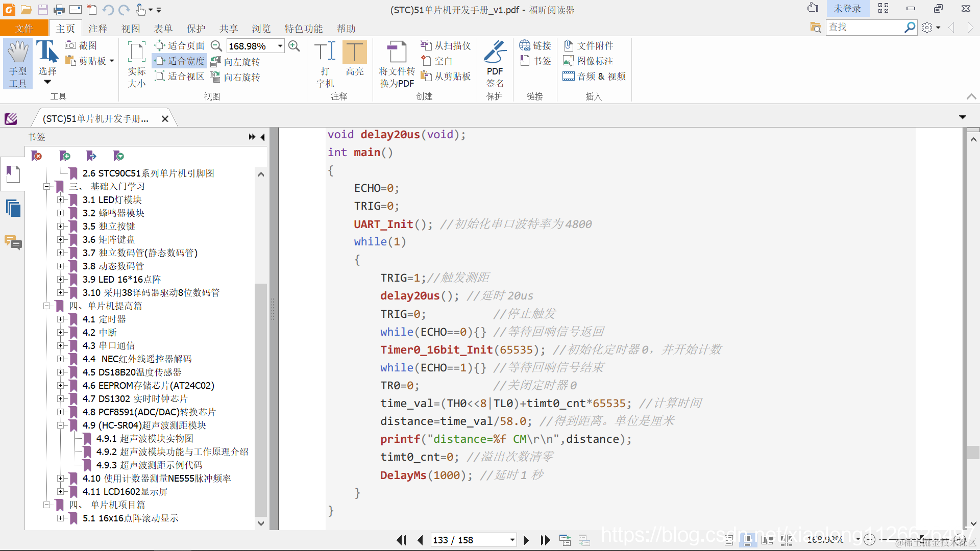
Task: Toggle Fit Page (适合页面) view mode
Action: pos(180,46)
